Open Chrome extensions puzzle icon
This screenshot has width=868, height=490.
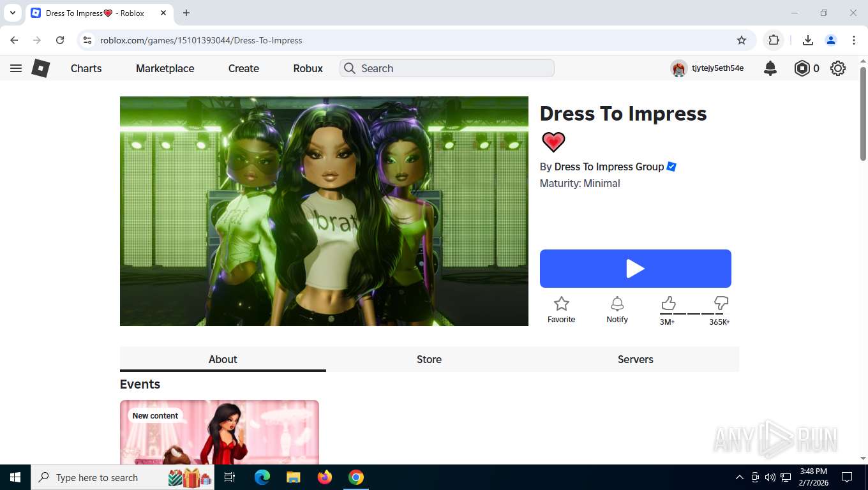(x=774, y=40)
